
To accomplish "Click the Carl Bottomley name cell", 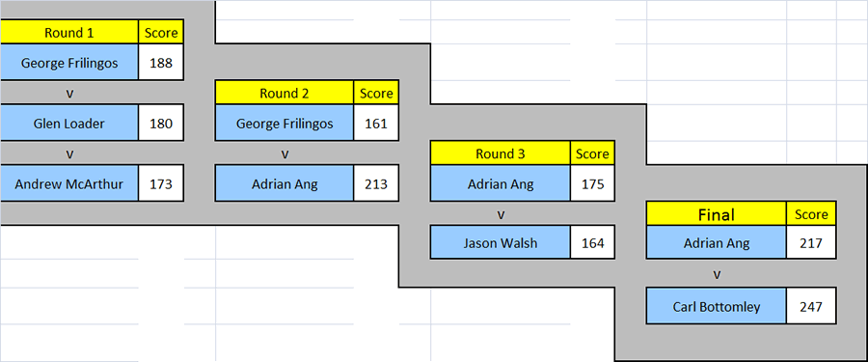I will (716, 306).
